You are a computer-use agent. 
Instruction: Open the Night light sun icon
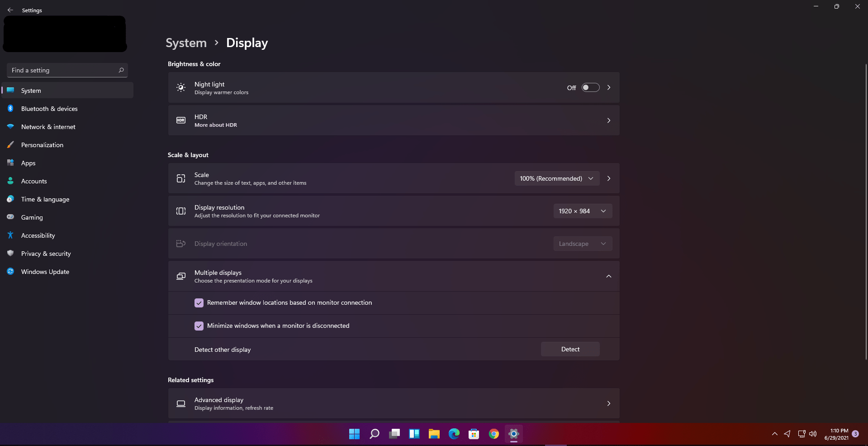[x=180, y=87]
